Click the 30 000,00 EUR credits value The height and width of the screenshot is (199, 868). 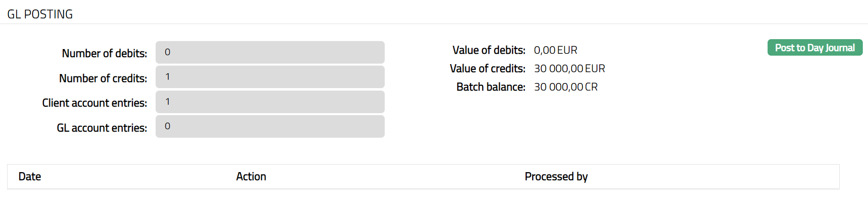(569, 68)
